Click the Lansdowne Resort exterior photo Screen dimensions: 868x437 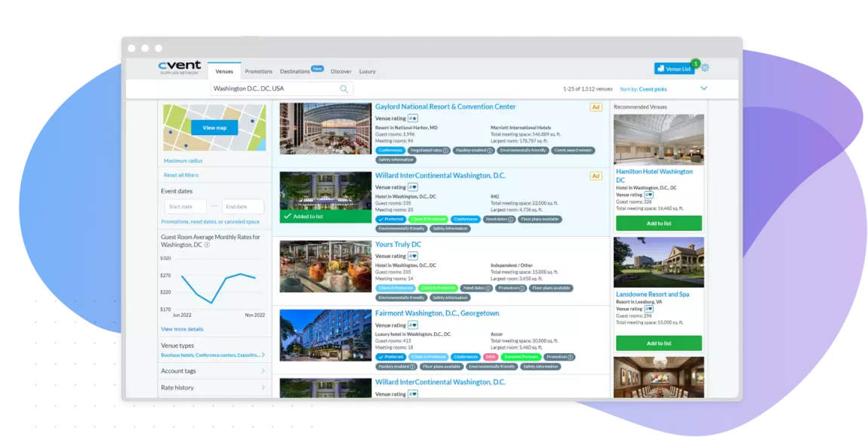pyautogui.click(x=659, y=263)
